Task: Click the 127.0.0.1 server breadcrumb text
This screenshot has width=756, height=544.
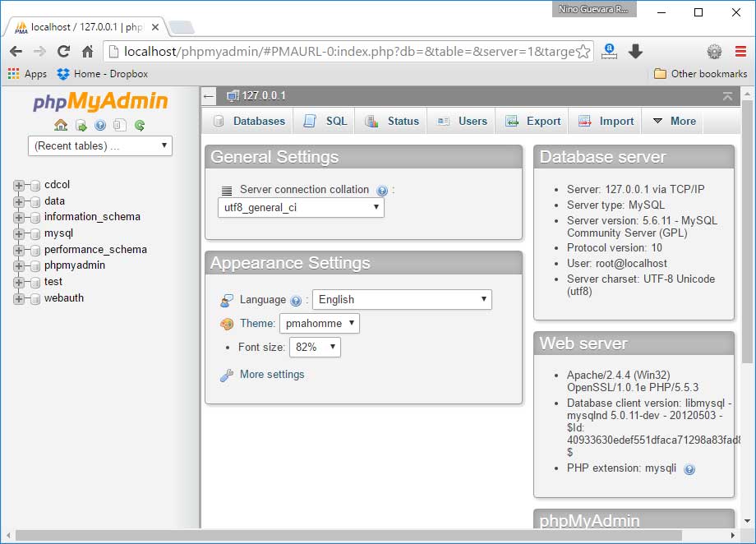Action: (264, 96)
